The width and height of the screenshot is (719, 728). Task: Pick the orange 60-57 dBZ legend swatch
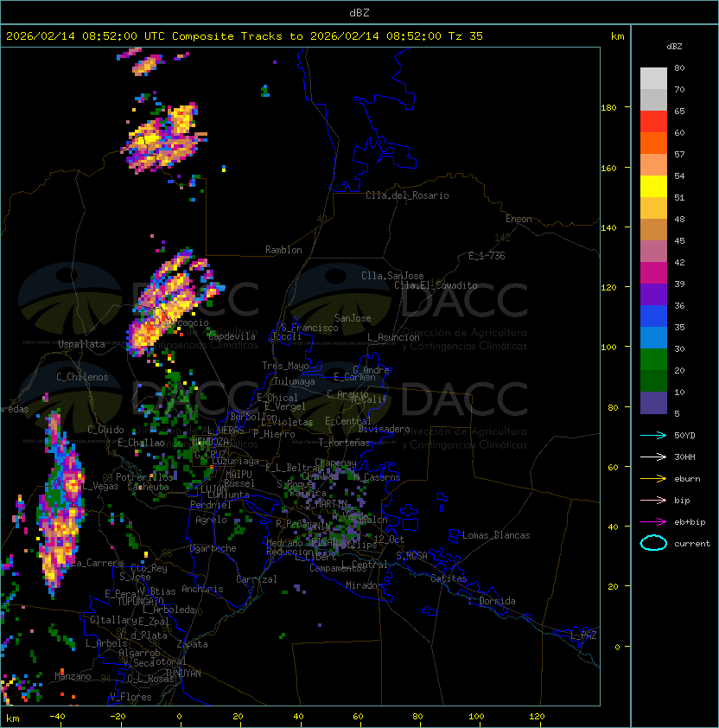coord(653,144)
